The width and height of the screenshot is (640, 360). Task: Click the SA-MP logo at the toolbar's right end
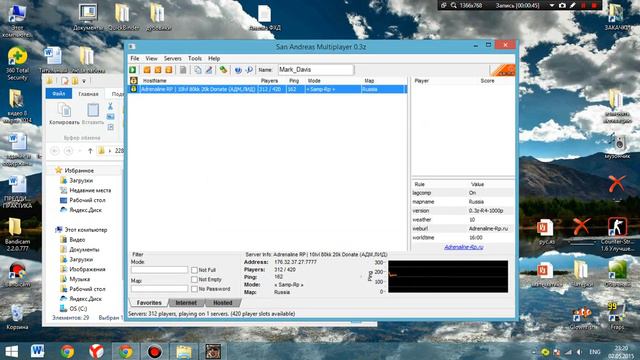click(x=503, y=70)
